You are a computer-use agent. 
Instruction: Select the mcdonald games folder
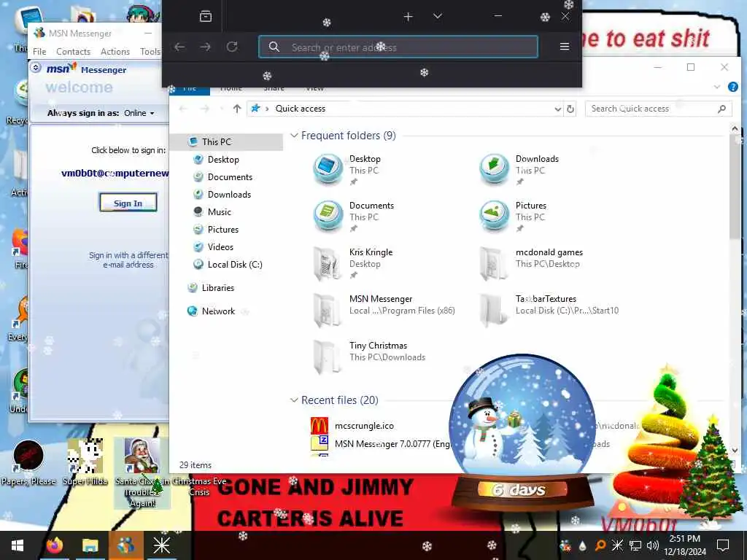pos(531,262)
